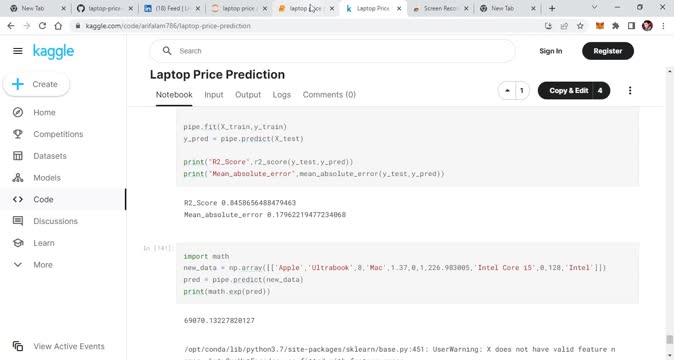Upvote this notebook with arrow button

tap(507, 91)
